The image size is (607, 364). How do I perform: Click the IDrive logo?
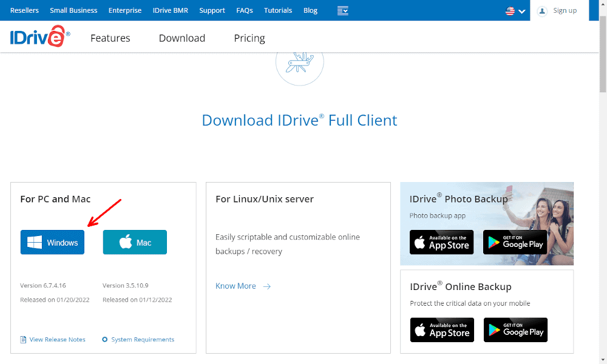40,36
